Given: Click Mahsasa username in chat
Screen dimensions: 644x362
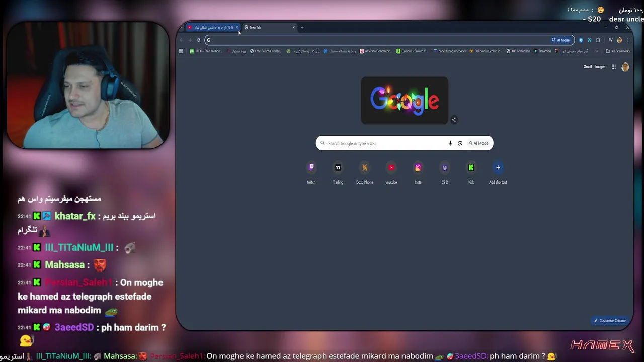Looking at the screenshot, I should point(65,265).
